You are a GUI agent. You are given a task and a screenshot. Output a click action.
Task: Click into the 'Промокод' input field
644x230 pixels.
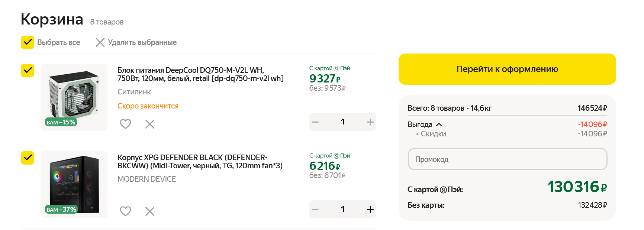(x=507, y=159)
